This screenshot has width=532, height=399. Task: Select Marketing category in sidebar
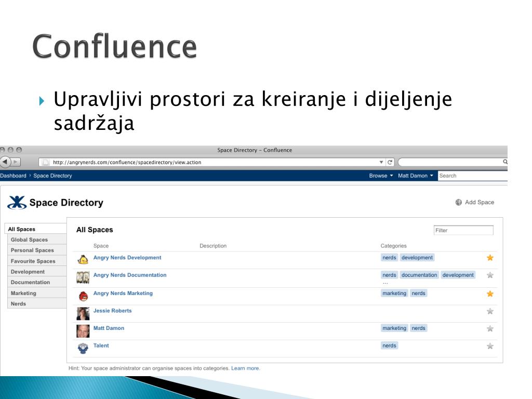(x=37, y=293)
